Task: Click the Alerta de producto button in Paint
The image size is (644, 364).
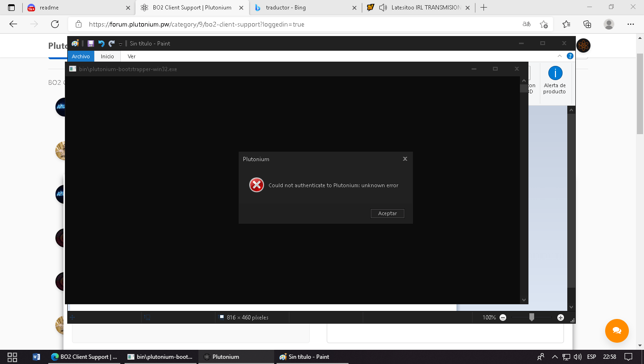Action: tap(555, 81)
